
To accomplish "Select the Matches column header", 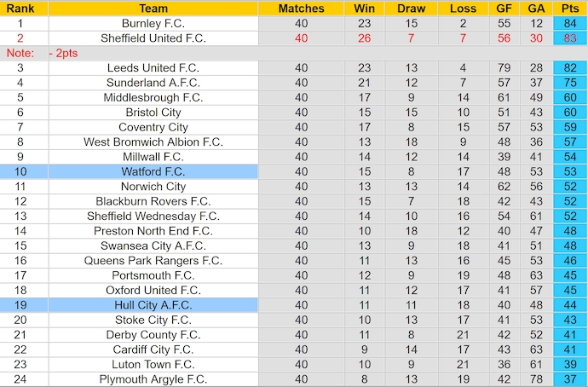I will click(x=302, y=9).
